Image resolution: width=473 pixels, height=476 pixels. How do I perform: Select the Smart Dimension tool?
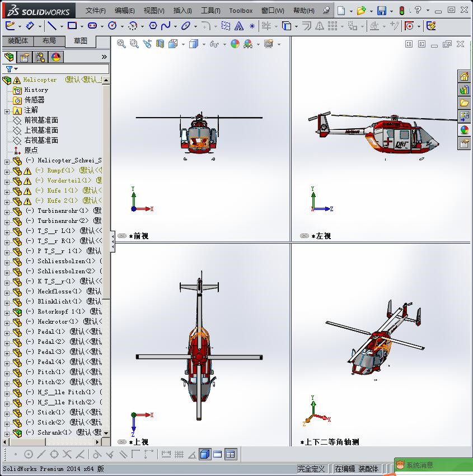click(30, 26)
